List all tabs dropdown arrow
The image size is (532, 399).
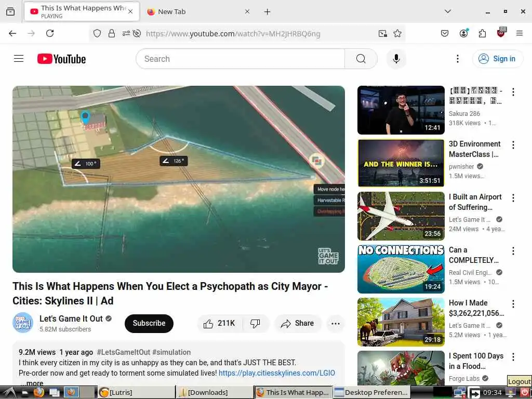447,11
